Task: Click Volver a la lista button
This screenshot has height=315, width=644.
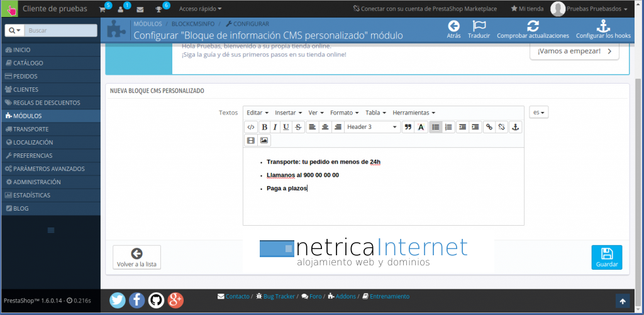Action: (x=136, y=258)
